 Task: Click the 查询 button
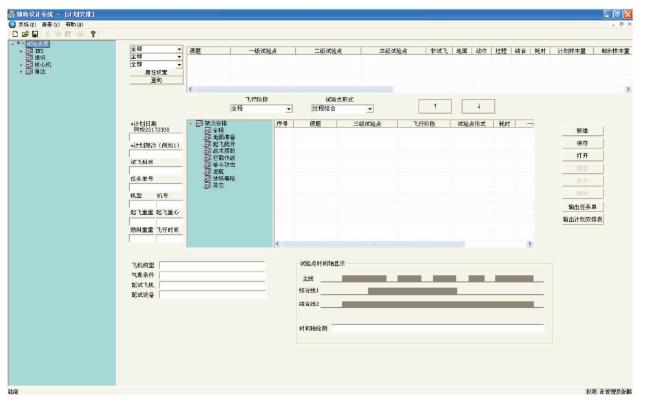tap(156, 80)
